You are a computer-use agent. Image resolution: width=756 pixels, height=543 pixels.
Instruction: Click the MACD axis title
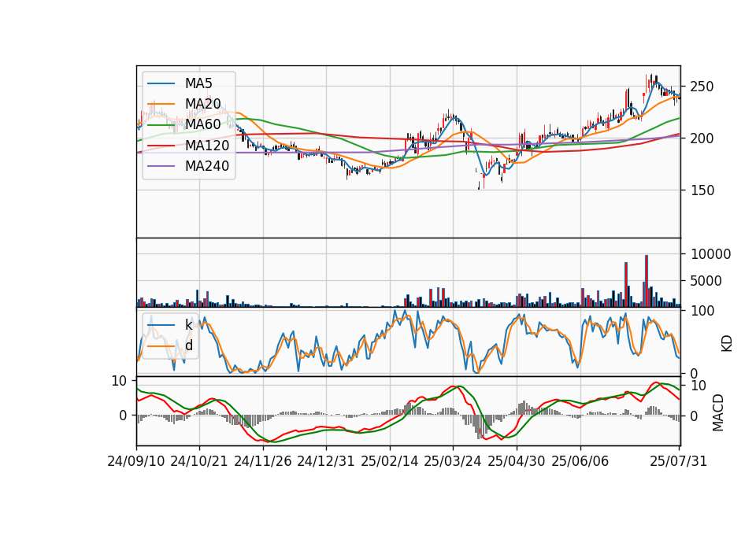718,412
